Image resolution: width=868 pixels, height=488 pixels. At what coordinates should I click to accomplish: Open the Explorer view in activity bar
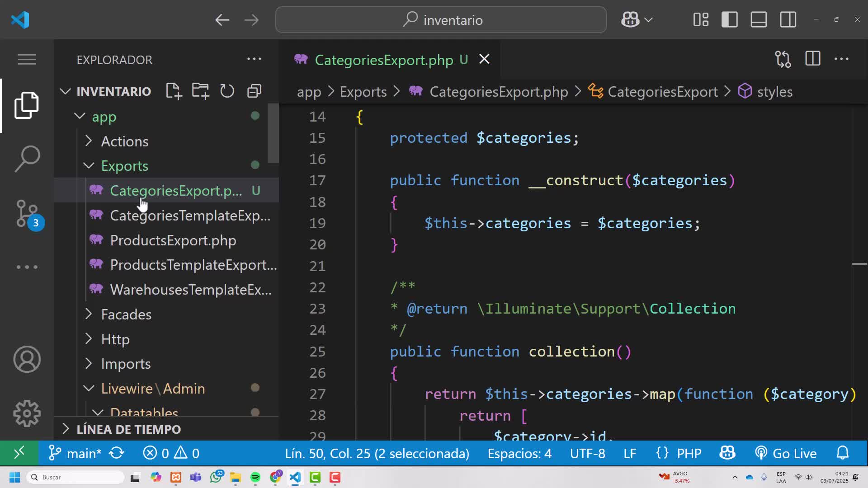point(27,105)
